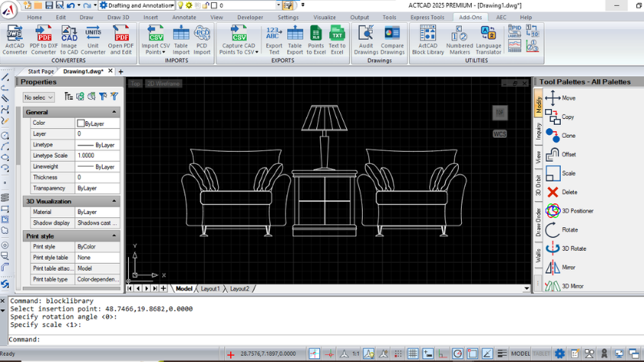Viewport: 644px width, 362px height.
Task: Open the Language Translator utility
Action: click(x=489, y=40)
